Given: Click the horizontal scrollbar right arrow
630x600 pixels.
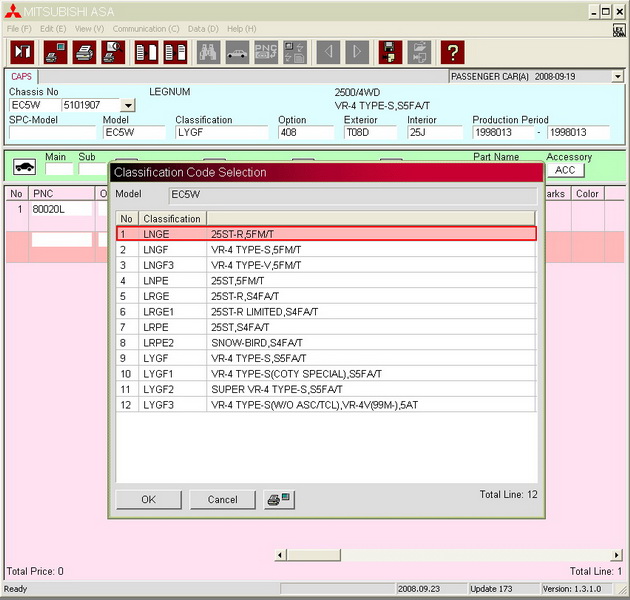Looking at the screenshot, I should pyautogui.click(x=617, y=555).
